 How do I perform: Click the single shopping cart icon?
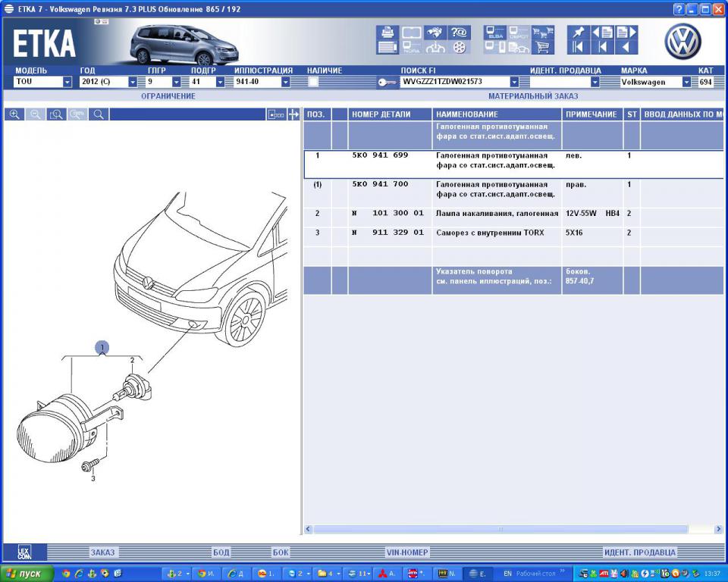(x=542, y=47)
